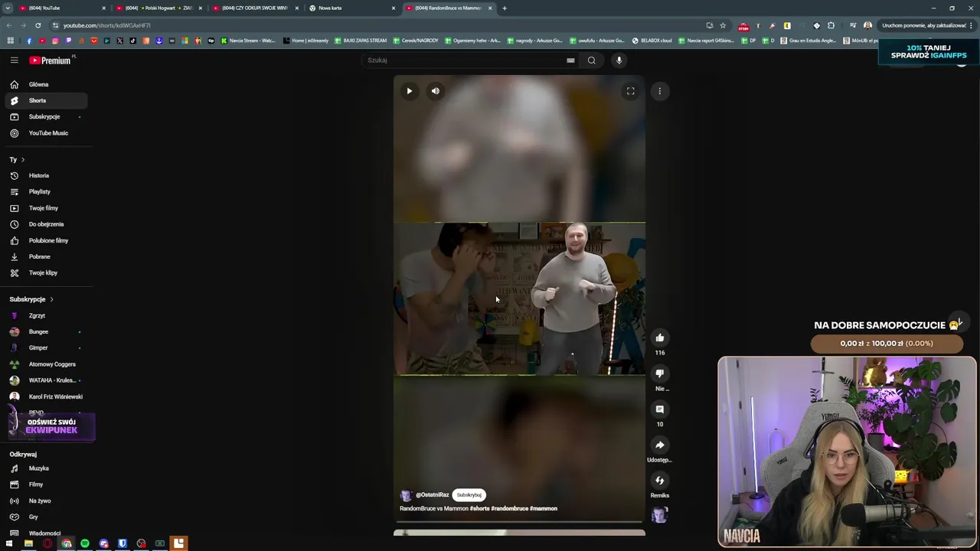The width and height of the screenshot is (980, 551).
Task: Switch to the Polski Hogwart browser tab
Action: [x=158, y=8]
